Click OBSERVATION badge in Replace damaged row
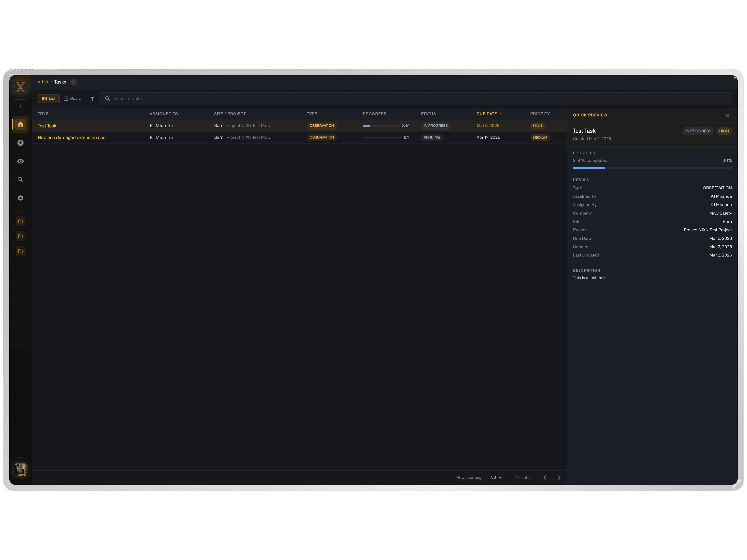The height and width of the screenshot is (560, 747). point(322,137)
